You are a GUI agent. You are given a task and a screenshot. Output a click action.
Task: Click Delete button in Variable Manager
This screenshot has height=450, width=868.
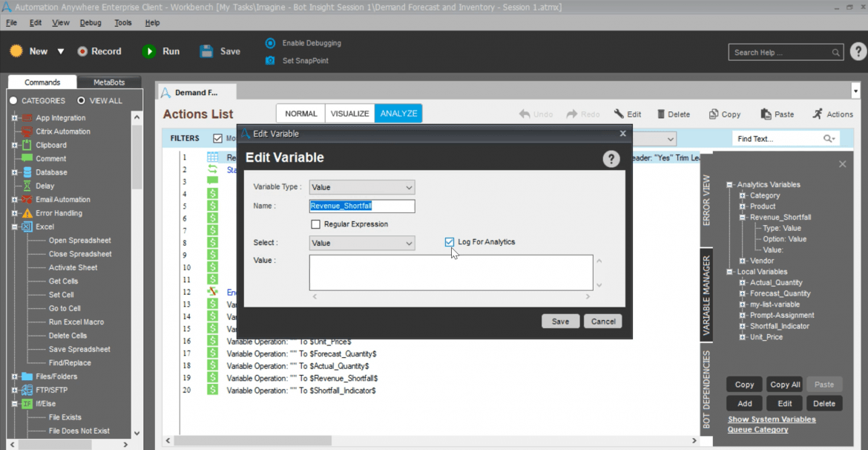click(x=824, y=403)
